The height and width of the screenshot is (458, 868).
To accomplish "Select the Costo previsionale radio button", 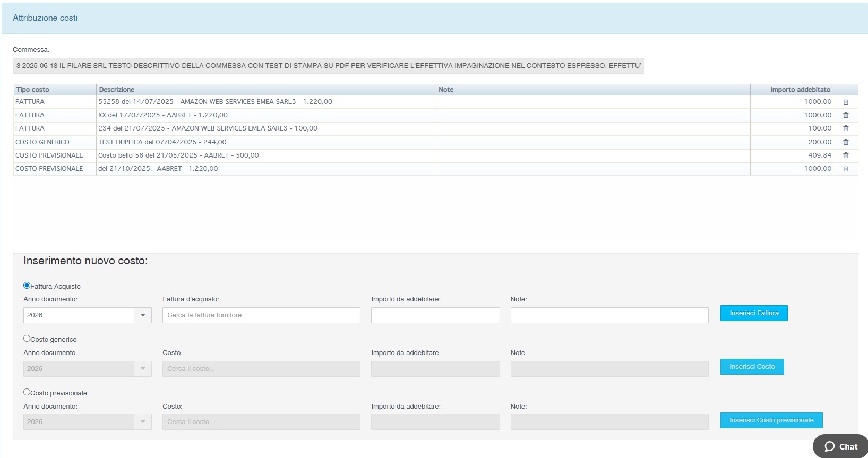I will tap(27, 392).
